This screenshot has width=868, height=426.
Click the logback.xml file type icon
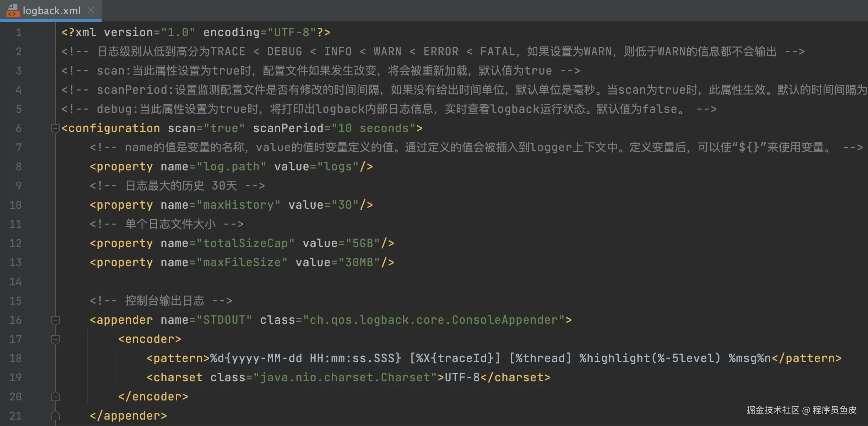13,10
